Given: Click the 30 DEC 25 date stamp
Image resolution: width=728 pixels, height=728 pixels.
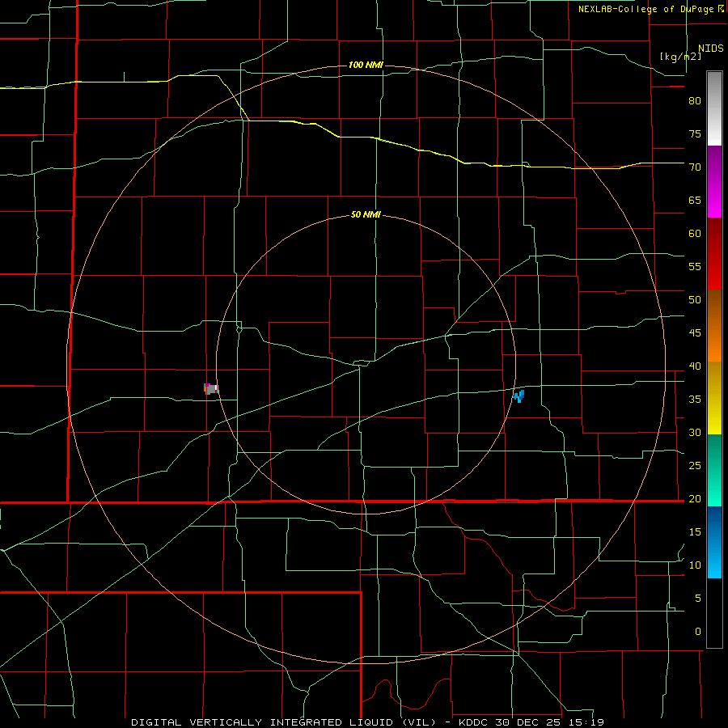Looking at the screenshot, I should 530,722.
